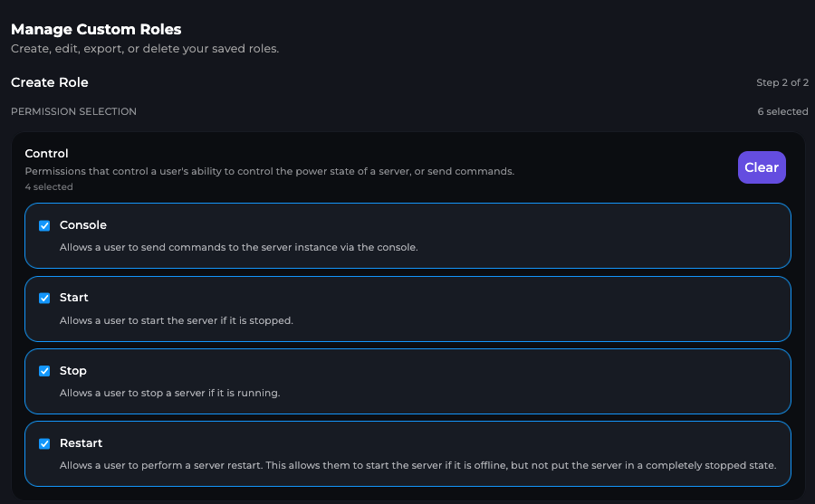
Task: Click the Restart description about server restart
Action: point(417,465)
